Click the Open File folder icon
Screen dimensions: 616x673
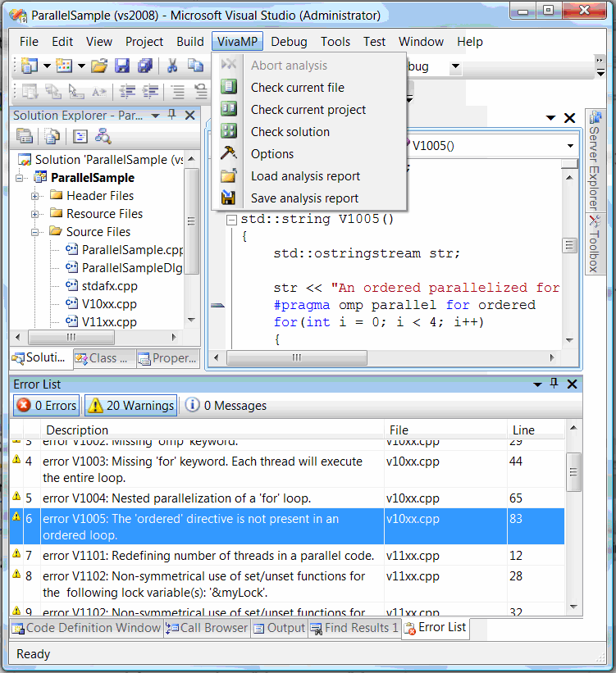point(99,66)
